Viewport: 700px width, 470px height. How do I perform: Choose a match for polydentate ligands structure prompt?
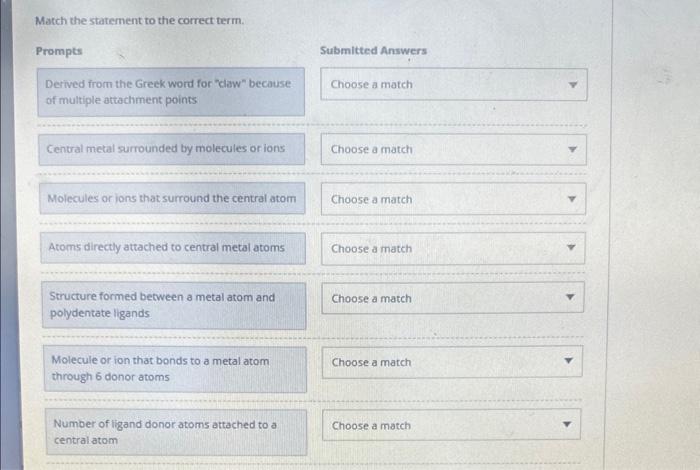[453, 298]
